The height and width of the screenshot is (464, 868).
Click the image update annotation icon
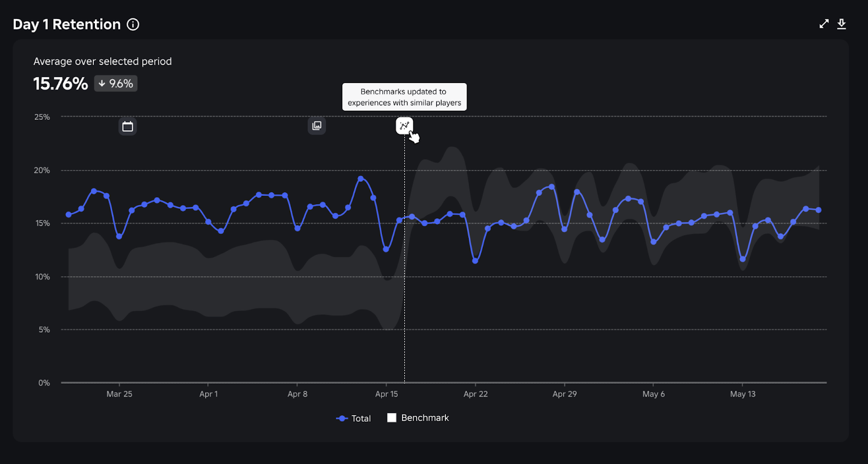pos(317,126)
